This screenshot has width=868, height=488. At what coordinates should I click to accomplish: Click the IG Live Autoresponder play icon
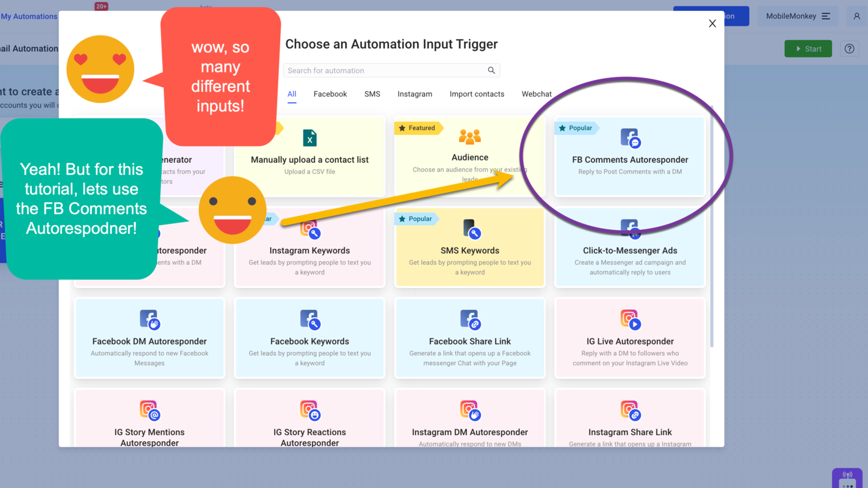[629, 319]
